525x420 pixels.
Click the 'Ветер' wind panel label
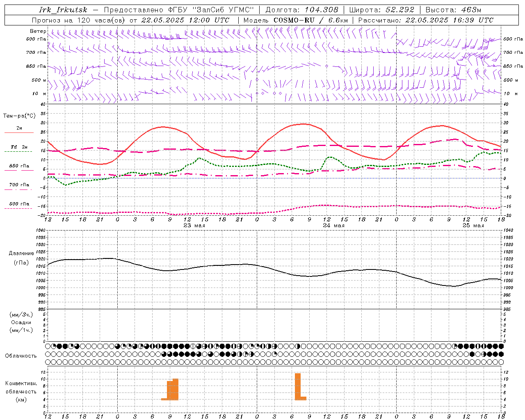[38, 31]
